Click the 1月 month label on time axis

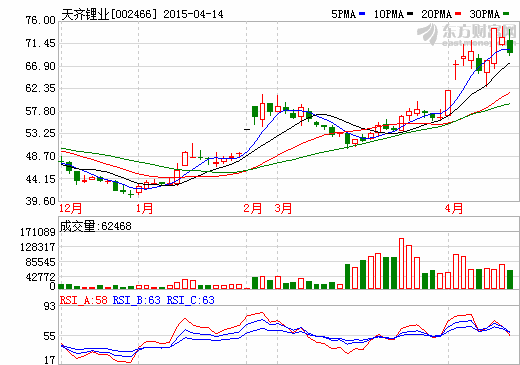(x=144, y=209)
